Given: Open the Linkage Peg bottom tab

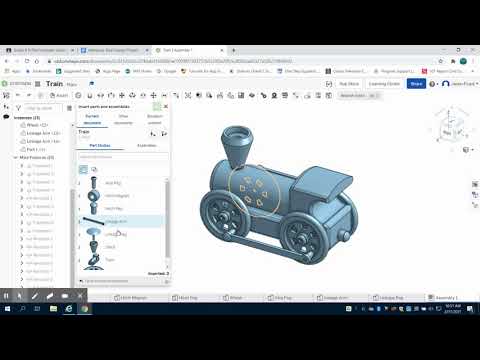Looking at the screenshot, I should (388, 298).
